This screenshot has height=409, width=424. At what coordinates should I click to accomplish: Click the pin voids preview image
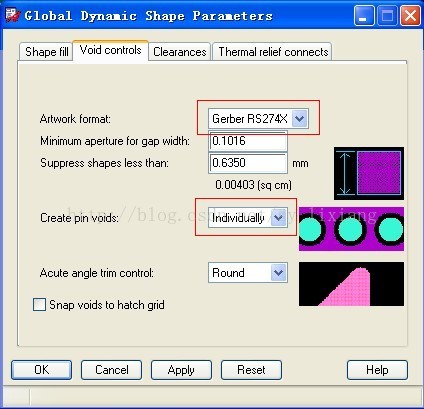coord(351,229)
